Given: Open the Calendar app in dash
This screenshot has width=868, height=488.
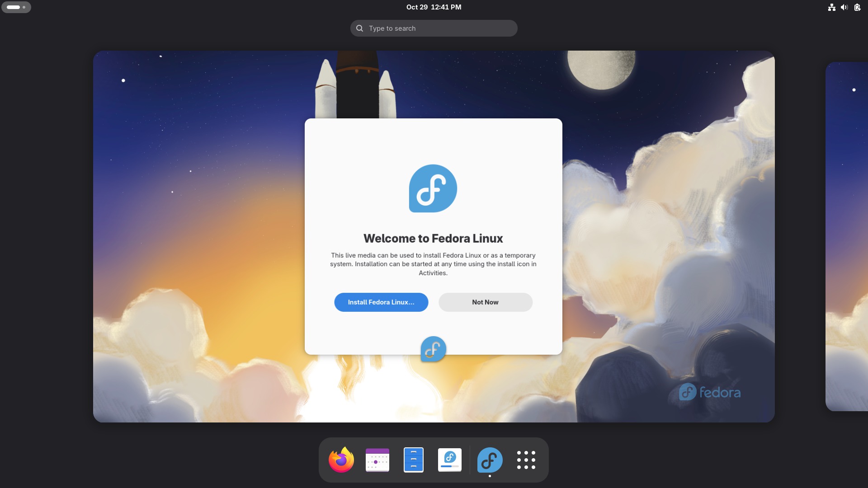Looking at the screenshot, I should pyautogui.click(x=377, y=460).
